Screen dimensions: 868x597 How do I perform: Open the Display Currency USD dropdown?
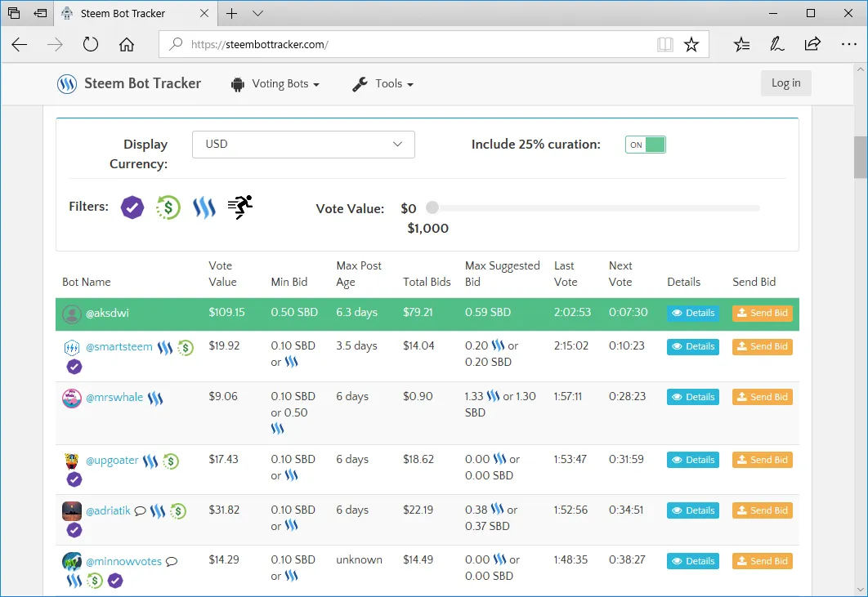pos(303,145)
